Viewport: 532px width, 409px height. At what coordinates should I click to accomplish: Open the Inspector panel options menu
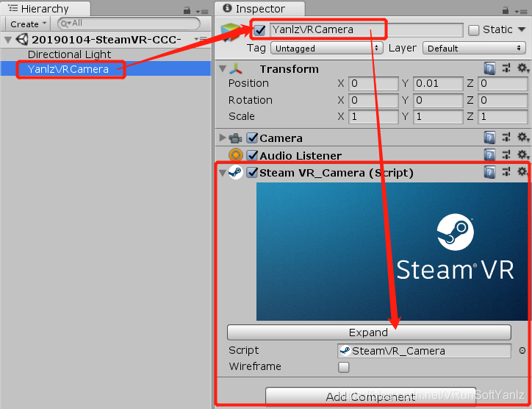(521, 12)
